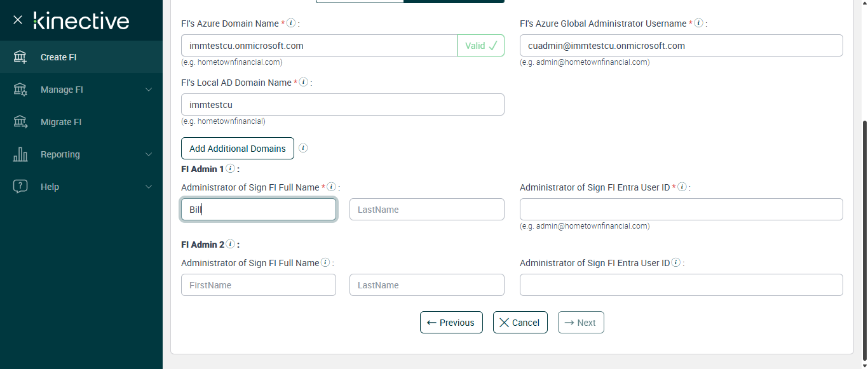
Task: Click info icon beside Azure Domain Name
Action: pyautogui.click(x=291, y=23)
